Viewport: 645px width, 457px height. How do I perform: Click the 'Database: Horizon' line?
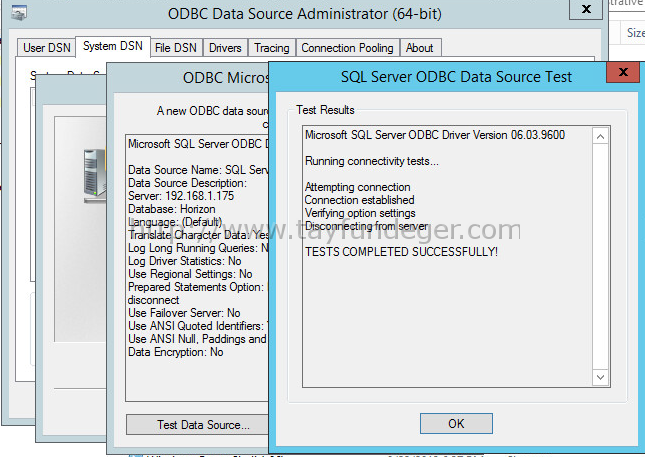point(172,209)
